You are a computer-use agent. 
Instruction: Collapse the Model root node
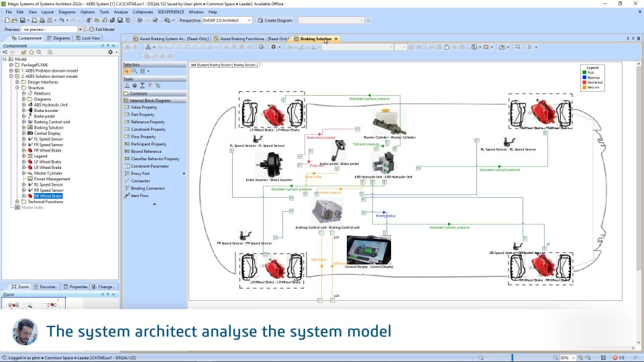point(5,59)
